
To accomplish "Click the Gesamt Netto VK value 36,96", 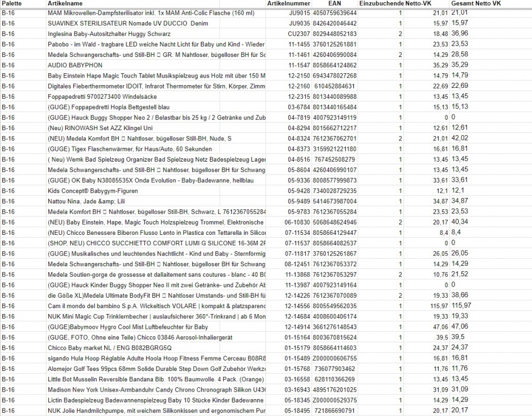I will point(460,34).
